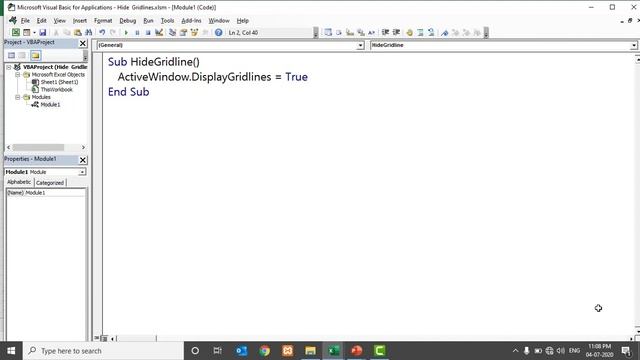Switch to the Alphabetic properties tab

[19, 182]
